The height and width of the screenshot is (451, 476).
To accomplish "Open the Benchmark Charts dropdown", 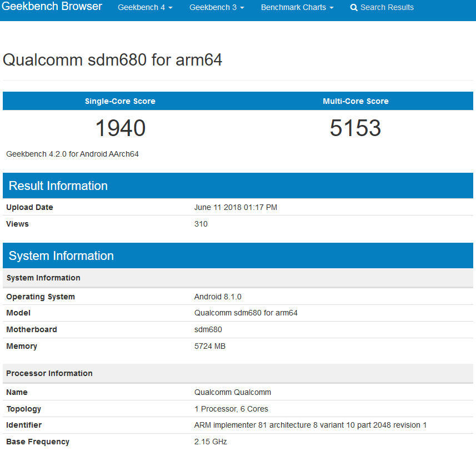I will click(x=297, y=8).
